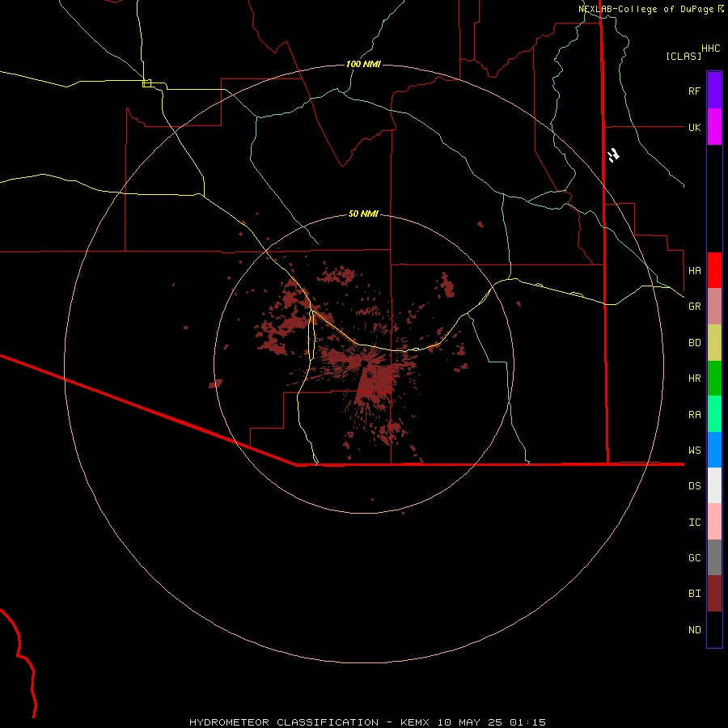Click the ND legend label
728x728 pixels.
[x=694, y=629]
